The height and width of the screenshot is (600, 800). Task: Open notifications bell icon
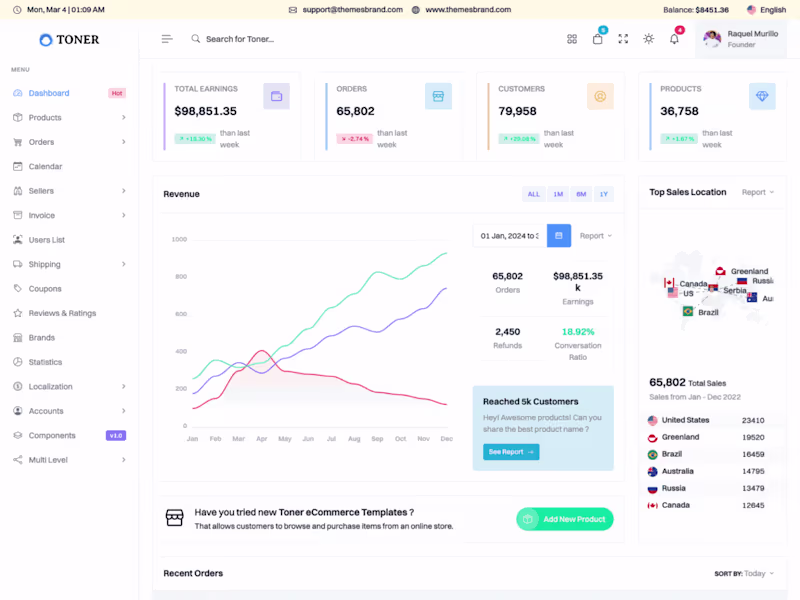pos(674,39)
